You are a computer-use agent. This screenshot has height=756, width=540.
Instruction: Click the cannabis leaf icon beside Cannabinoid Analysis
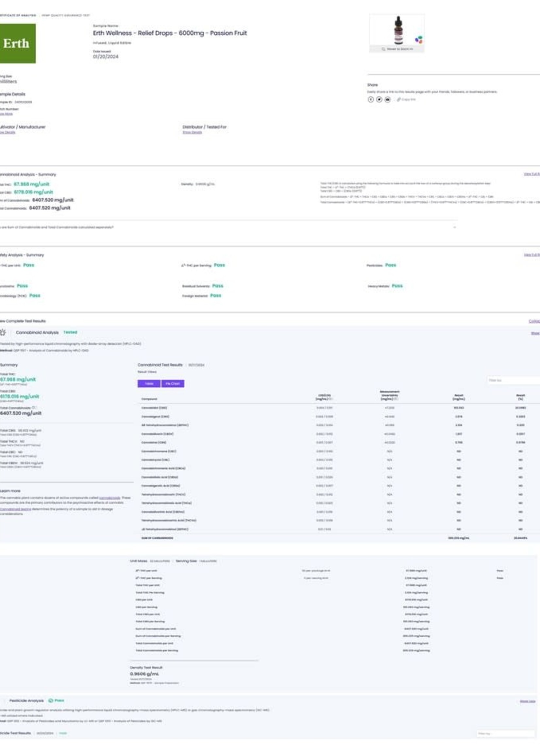[x=3, y=332]
